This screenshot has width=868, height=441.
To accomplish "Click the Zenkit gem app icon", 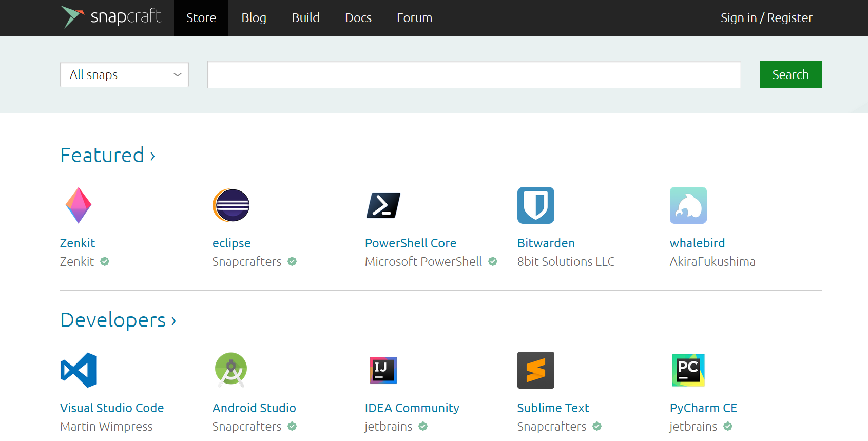I will click(79, 205).
